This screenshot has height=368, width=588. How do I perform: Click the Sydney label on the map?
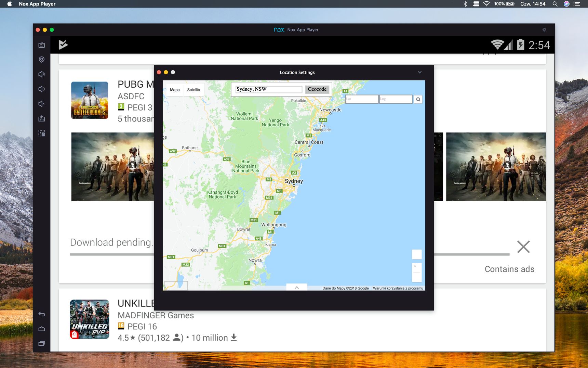click(x=294, y=181)
